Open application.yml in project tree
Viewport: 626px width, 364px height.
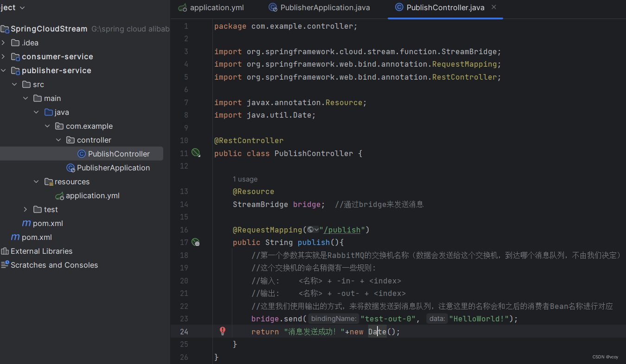click(93, 195)
